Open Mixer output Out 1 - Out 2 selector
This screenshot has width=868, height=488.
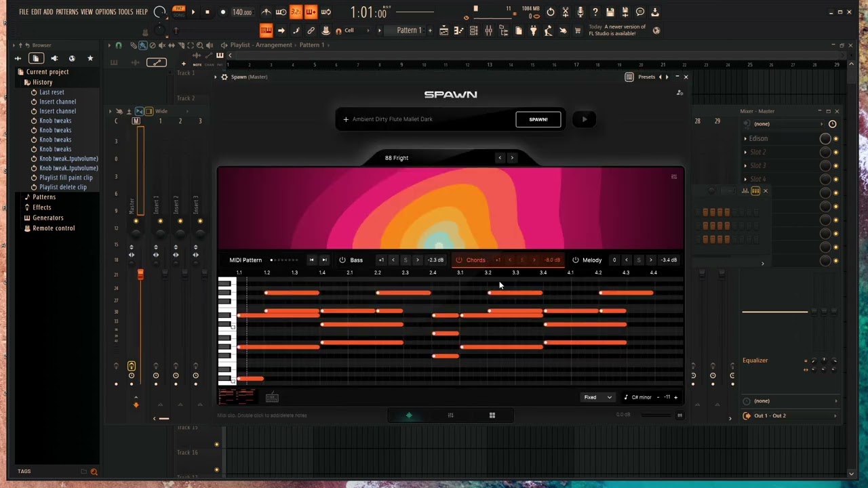tap(790, 415)
